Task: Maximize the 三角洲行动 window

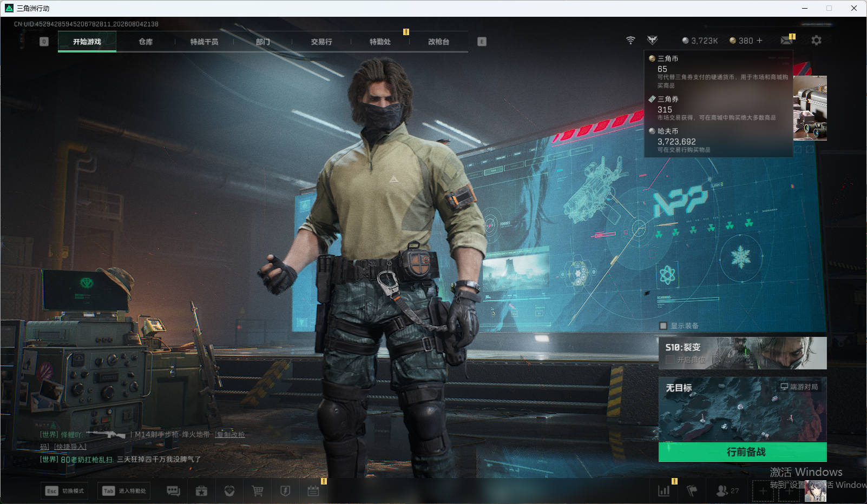Action: [829, 8]
